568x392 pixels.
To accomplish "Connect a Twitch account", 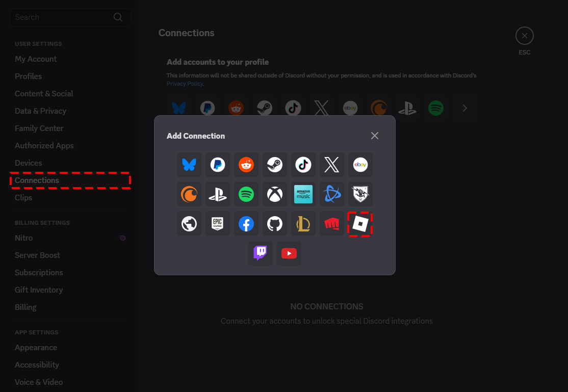I will [x=260, y=253].
